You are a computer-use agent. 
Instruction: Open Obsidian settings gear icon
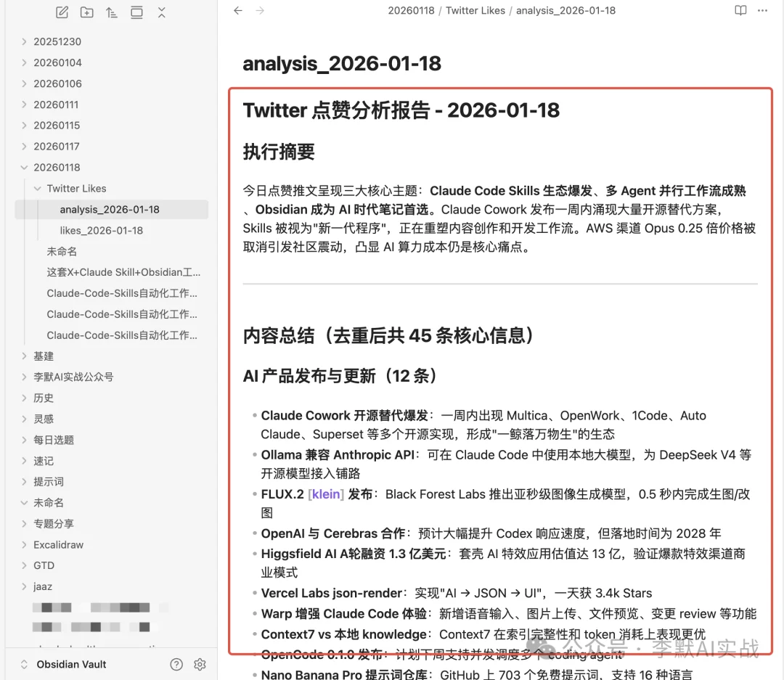point(200,664)
